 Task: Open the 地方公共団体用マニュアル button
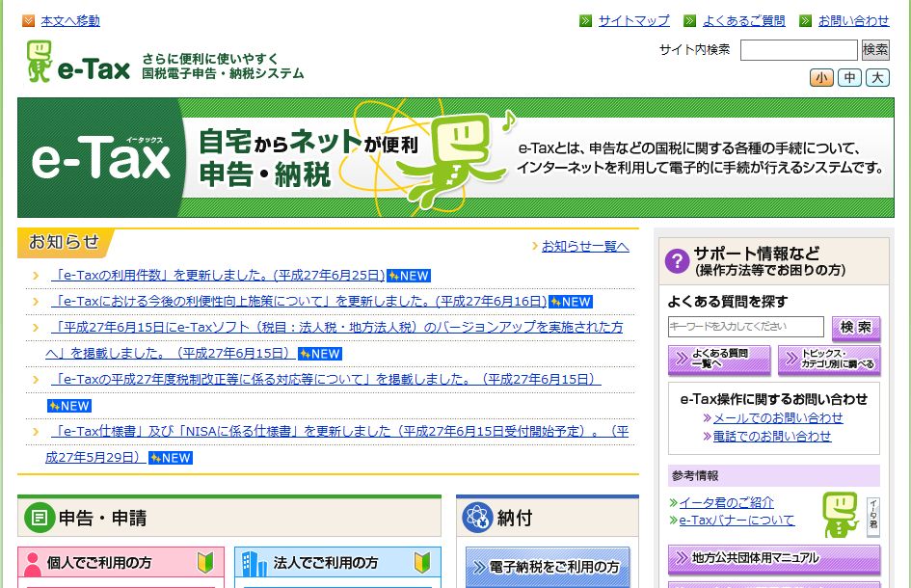[x=774, y=559]
